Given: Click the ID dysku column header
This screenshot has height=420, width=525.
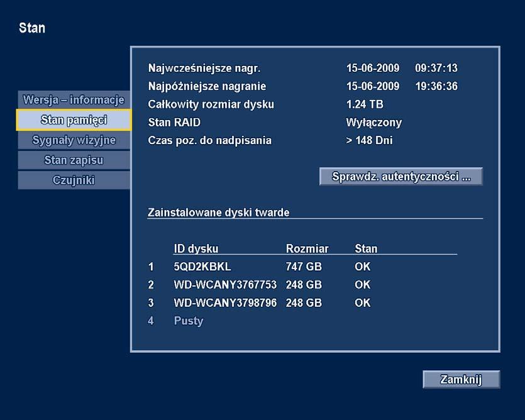Looking at the screenshot, I should [x=196, y=248].
